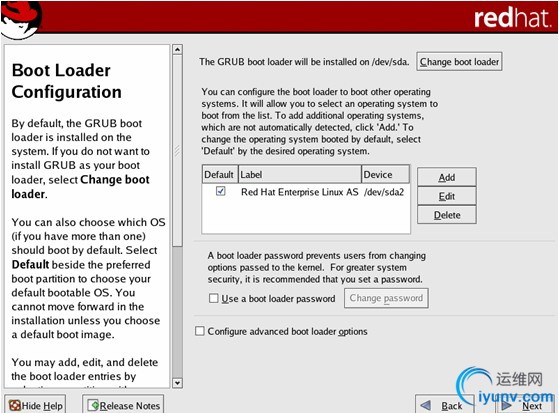559x413 pixels.
Task: Select the Red Hat Enterprise Linux AS label
Action: (x=299, y=192)
